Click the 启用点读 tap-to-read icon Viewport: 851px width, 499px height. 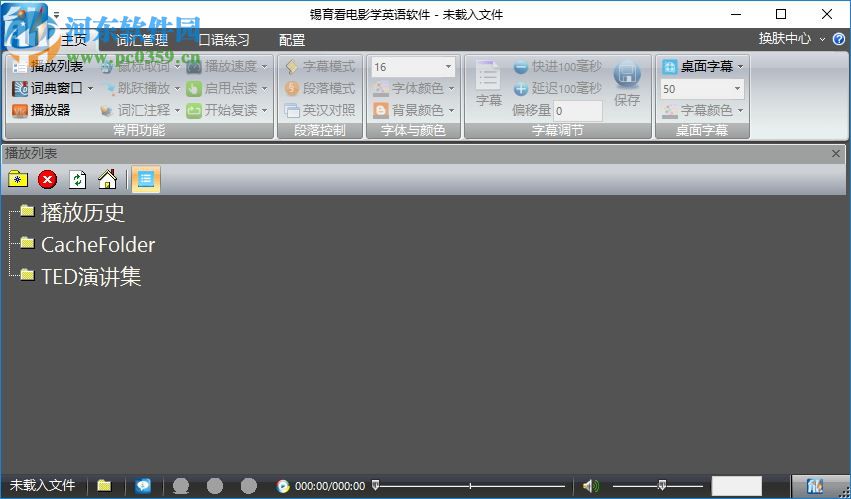tap(194, 88)
